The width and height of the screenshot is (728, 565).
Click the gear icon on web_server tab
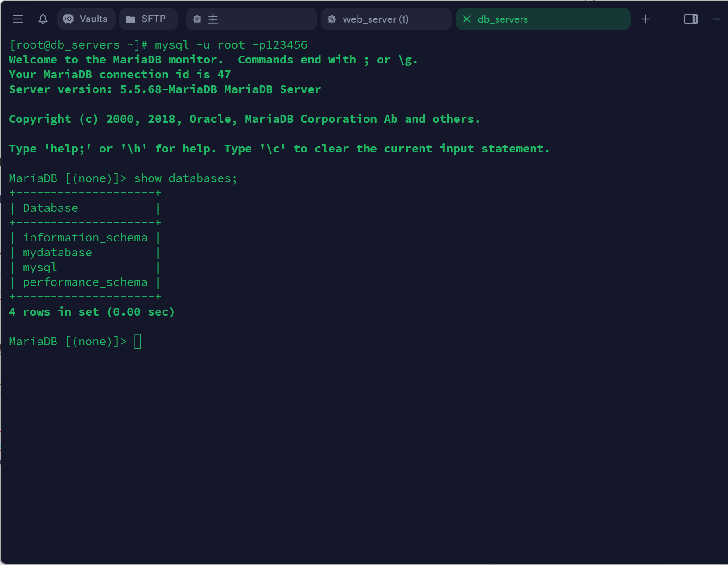332,19
